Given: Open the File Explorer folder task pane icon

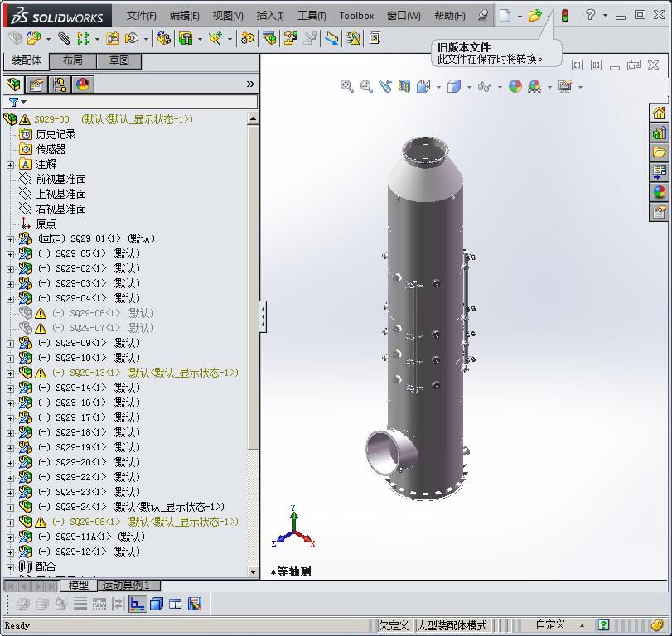Looking at the screenshot, I should coord(659,152).
